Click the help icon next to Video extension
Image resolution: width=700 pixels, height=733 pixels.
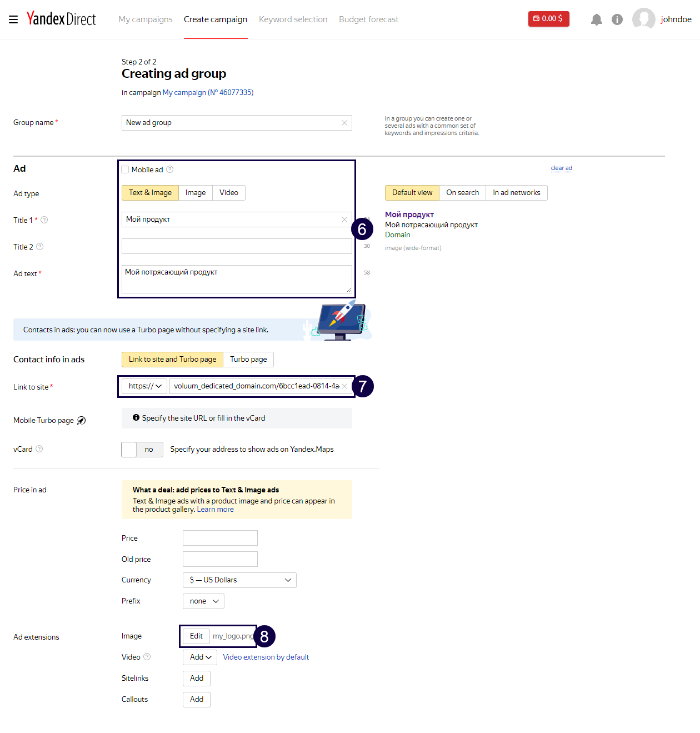pos(146,657)
